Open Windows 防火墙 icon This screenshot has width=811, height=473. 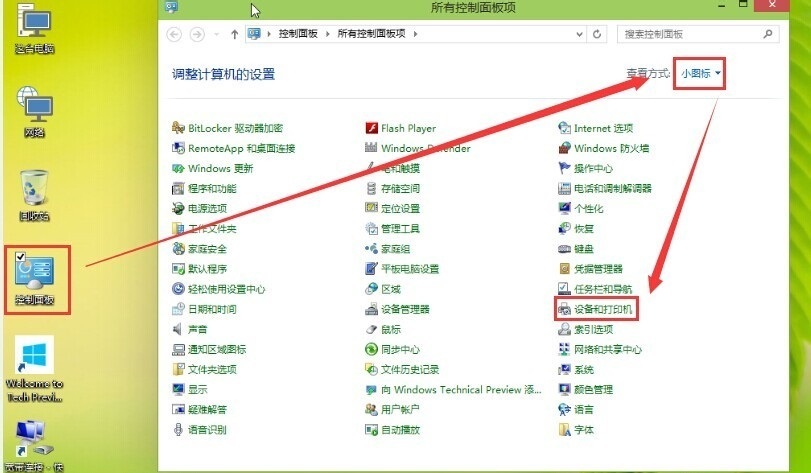click(564, 148)
